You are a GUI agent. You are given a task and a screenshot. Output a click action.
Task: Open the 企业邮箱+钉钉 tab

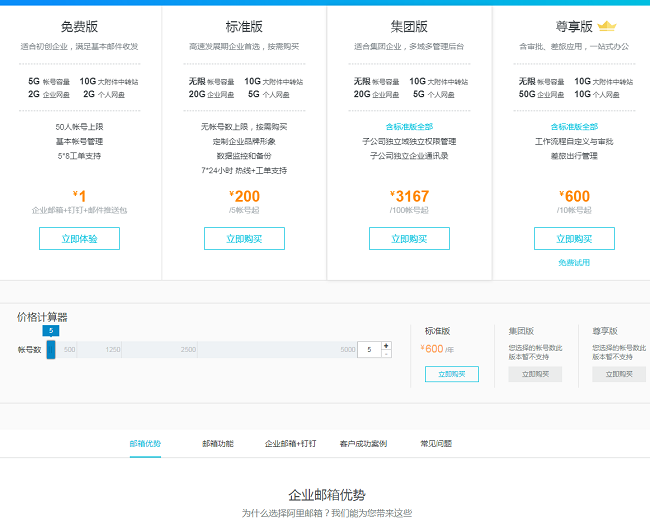pyautogui.click(x=289, y=443)
